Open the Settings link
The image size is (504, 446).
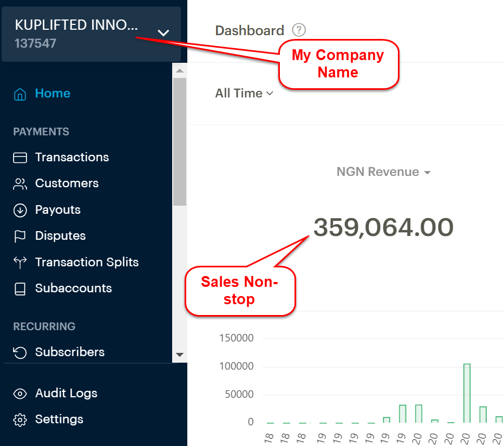[x=59, y=419]
